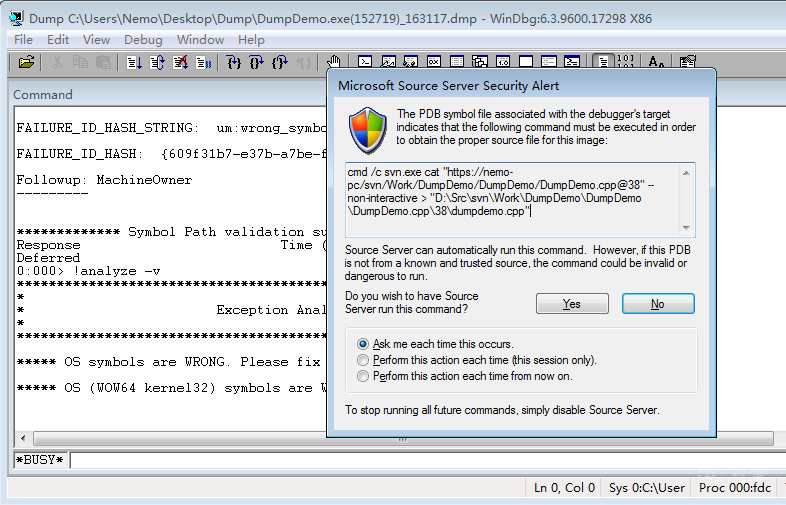
Task: Click the Step Over braces icon
Action: coord(257,62)
